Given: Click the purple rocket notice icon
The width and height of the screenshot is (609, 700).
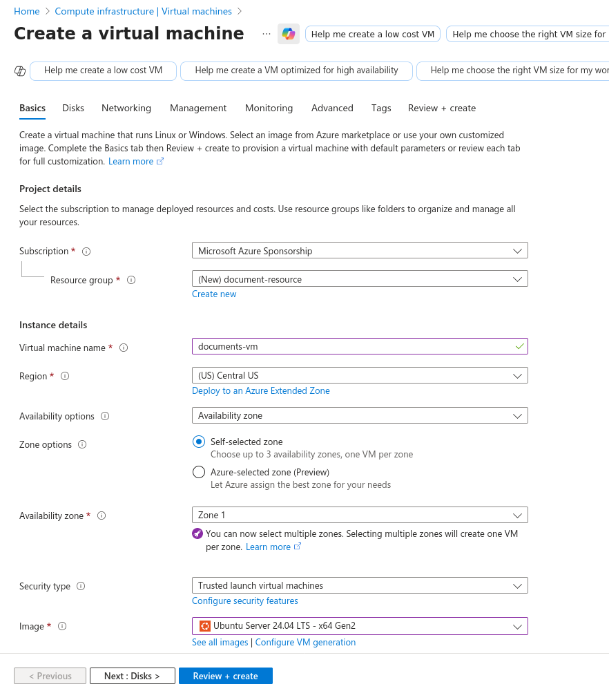Looking at the screenshot, I should (x=197, y=533).
